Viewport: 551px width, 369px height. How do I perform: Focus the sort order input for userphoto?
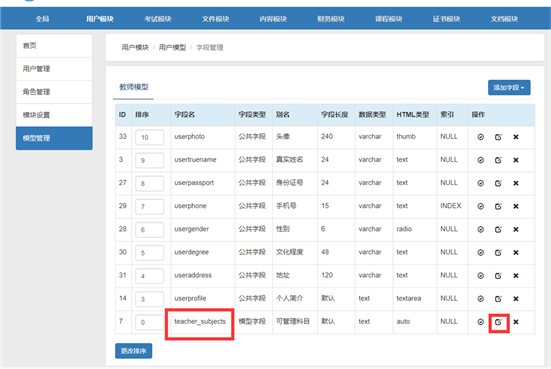coord(149,137)
